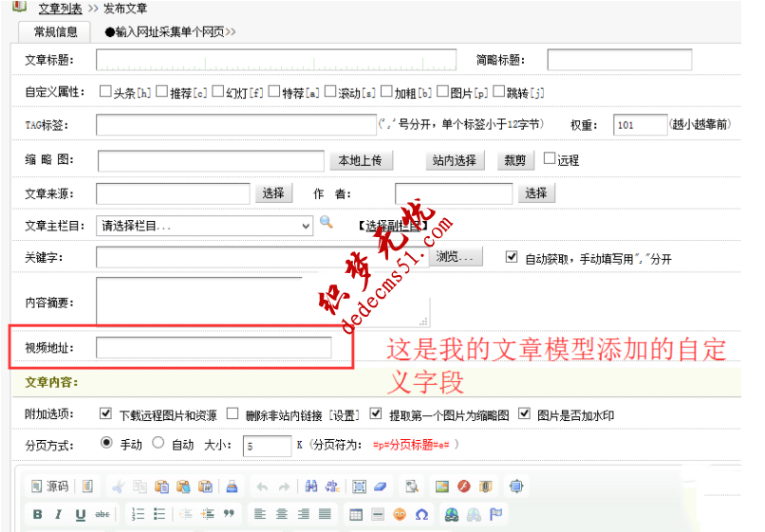Click 选择 button beside the 作者 field
The height and width of the screenshot is (532, 765).
point(536,193)
